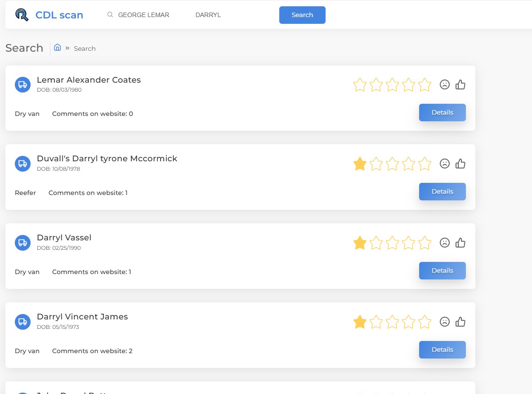Give Darryl Vincent James a thumbs up
This screenshot has width=532, height=394.
coord(460,322)
